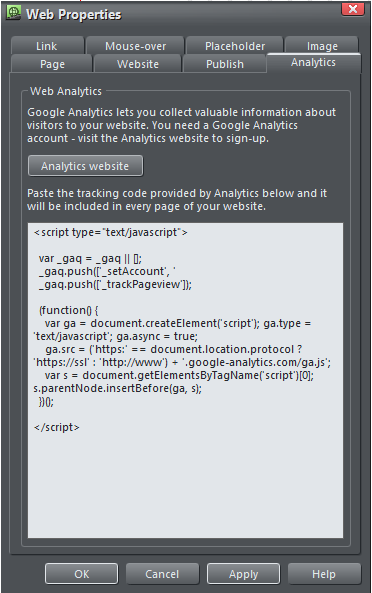Viewport: 372px width, 593px height.
Task: Click the empty area below the code
Action: 185,486
